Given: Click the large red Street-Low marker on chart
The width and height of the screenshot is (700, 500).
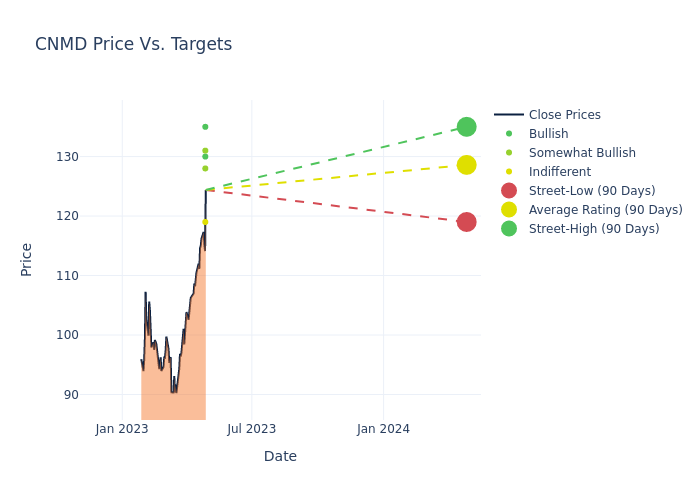Looking at the screenshot, I should tap(466, 222).
